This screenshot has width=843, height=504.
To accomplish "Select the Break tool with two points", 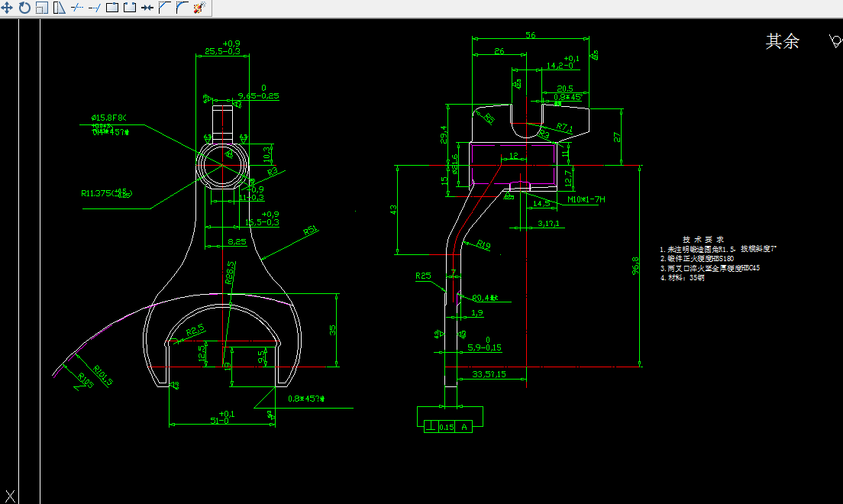I will pyautogui.click(x=130, y=8).
